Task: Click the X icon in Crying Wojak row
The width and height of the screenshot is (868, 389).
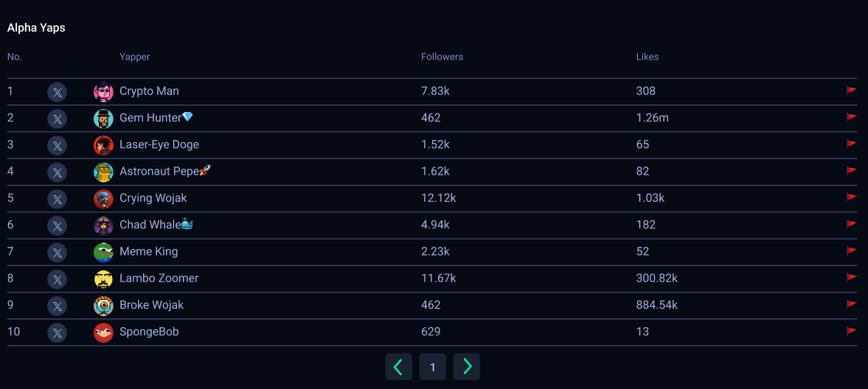Action: tap(57, 199)
